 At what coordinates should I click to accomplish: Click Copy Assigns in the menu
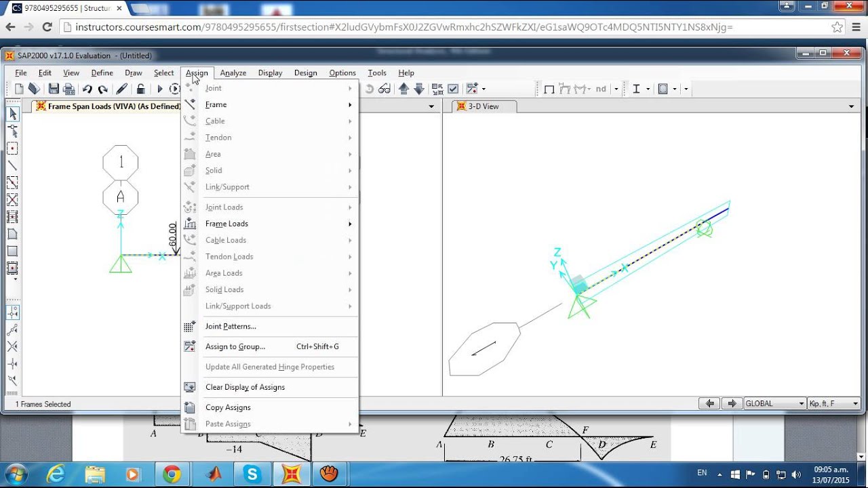pyautogui.click(x=269, y=407)
